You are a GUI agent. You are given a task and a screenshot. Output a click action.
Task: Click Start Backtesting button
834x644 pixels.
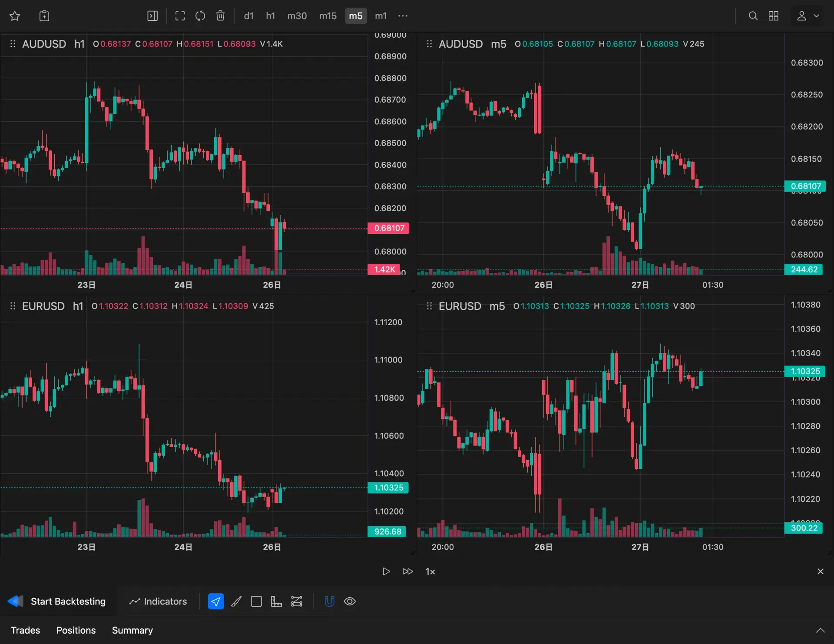pos(57,601)
